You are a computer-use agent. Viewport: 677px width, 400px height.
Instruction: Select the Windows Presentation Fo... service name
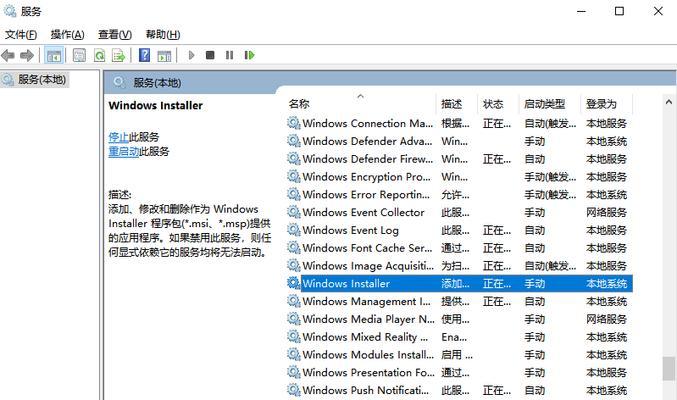[x=369, y=372]
